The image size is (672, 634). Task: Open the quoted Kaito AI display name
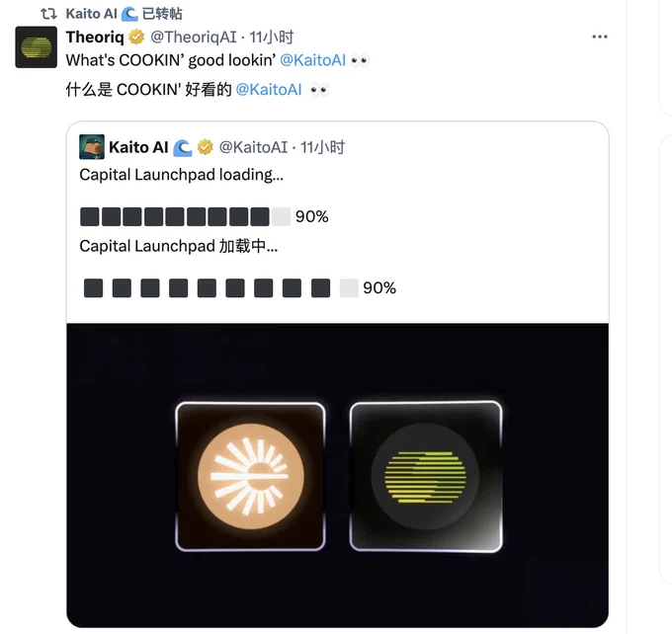(138, 147)
